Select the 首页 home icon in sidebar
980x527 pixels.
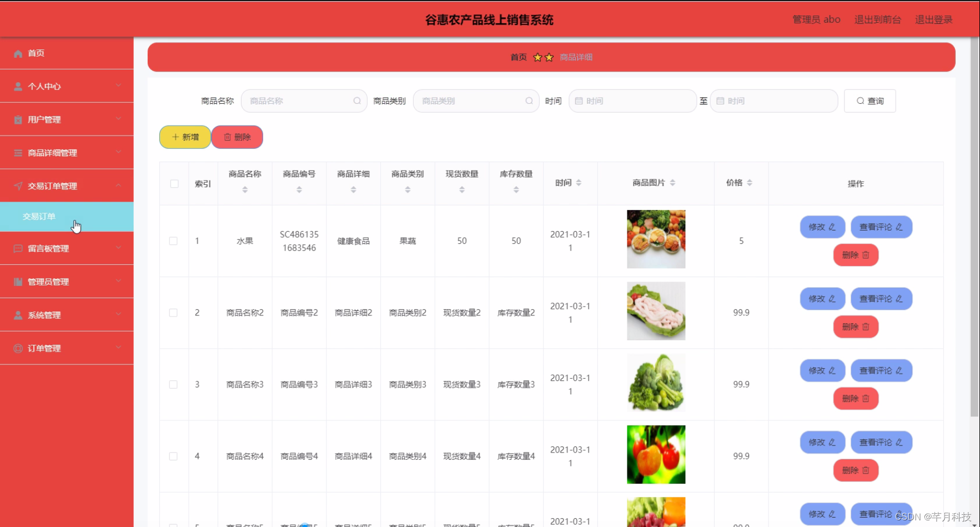17,53
